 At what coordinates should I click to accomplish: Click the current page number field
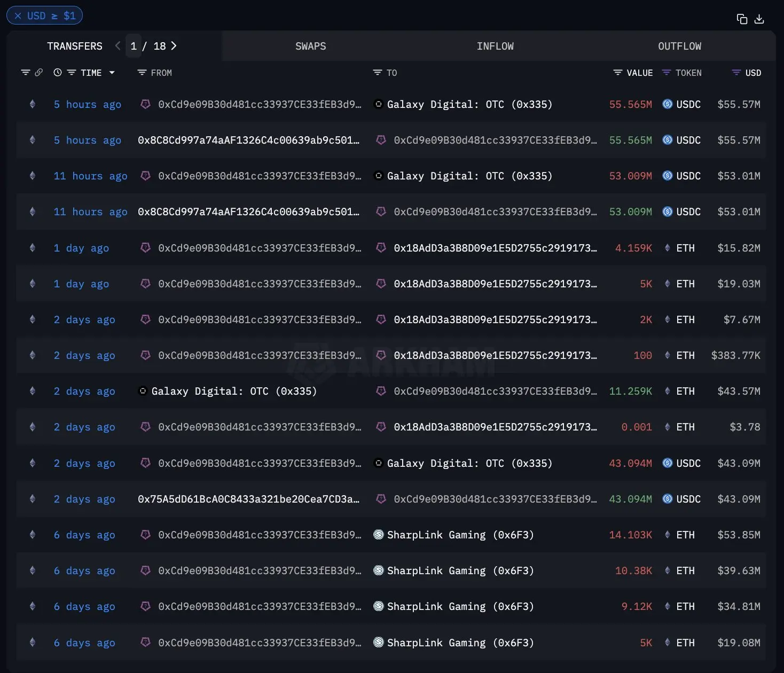pos(134,46)
